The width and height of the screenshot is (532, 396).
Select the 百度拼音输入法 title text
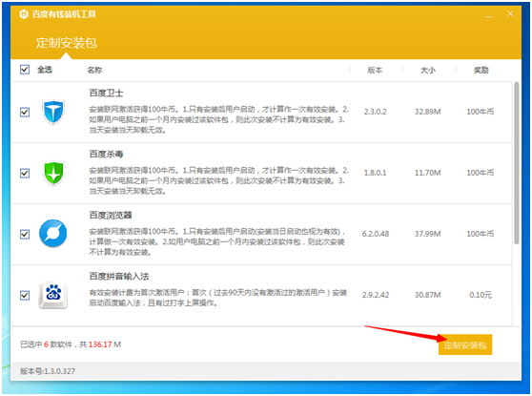coord(119,277)
